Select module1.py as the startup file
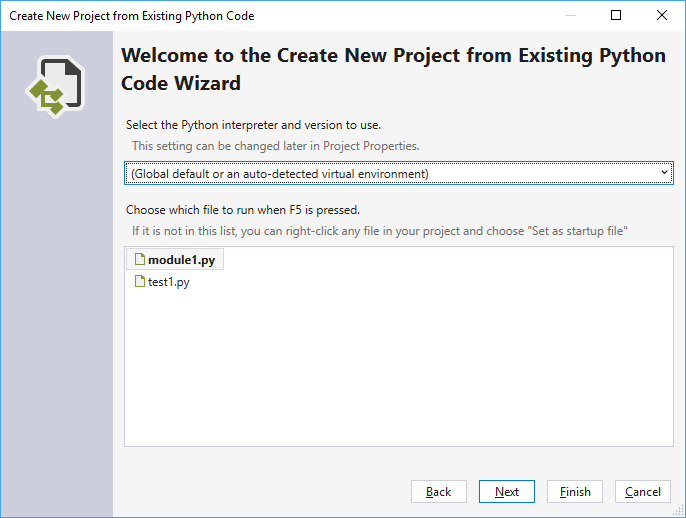 pos(181,261)
